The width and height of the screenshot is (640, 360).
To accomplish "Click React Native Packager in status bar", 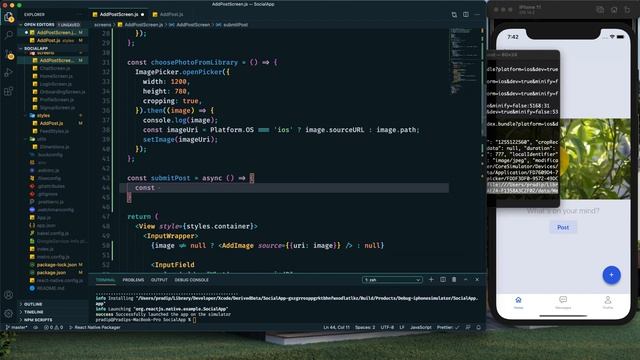I will pos(95,327).
